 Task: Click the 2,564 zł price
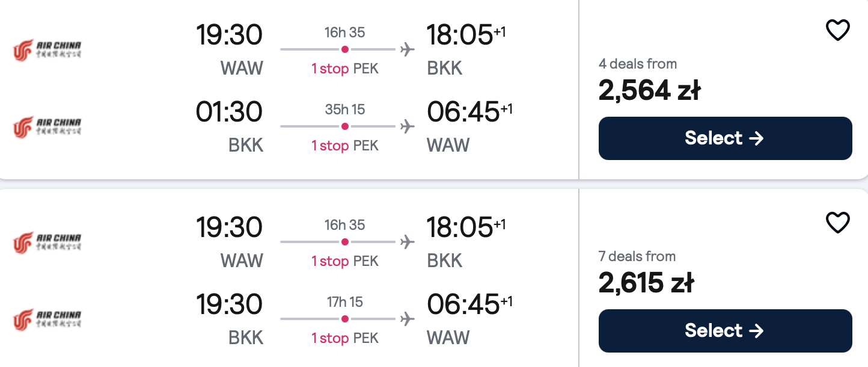(x=650, y=90)
